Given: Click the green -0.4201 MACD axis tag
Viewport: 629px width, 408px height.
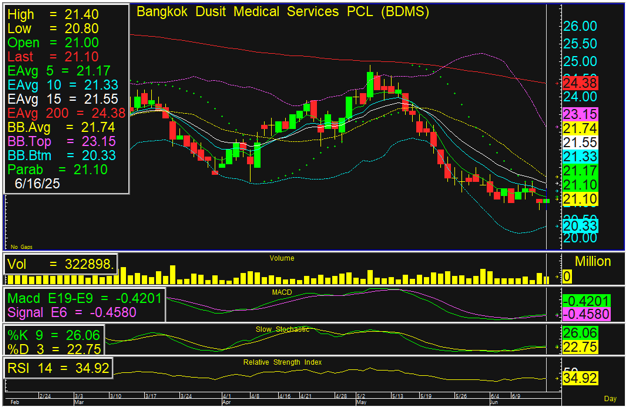Looking at the screenshot, I should tap(586, 301).
